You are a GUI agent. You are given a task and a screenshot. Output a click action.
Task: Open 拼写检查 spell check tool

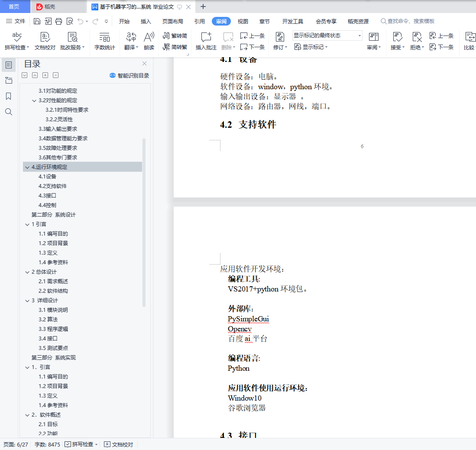pyautogui.click(x=17, y=41)
